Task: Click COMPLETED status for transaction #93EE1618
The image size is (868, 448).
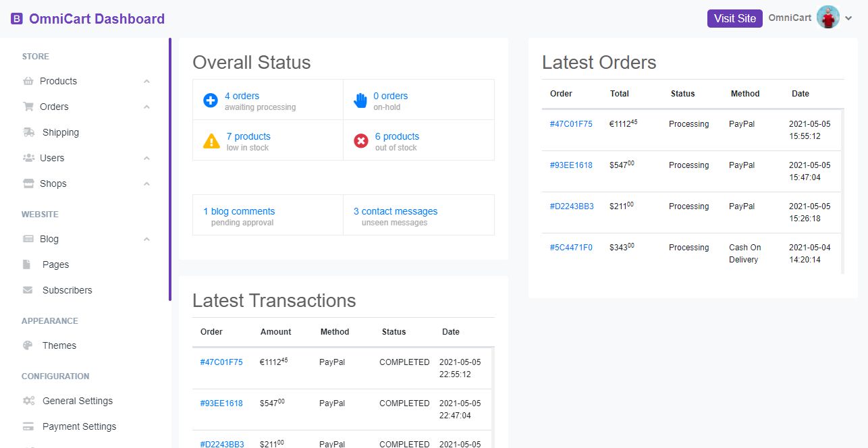Action: [404, 403]
